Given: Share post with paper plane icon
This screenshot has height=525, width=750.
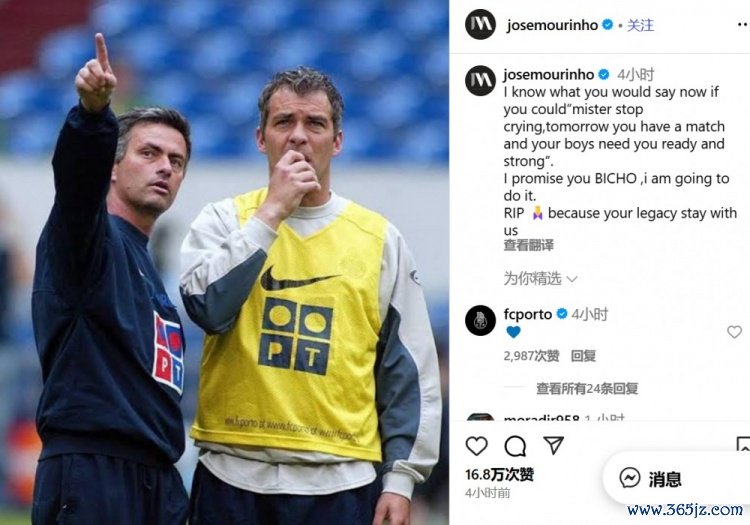Looking at the screenshot, I should pyautogui.click(x=553, y=445).
